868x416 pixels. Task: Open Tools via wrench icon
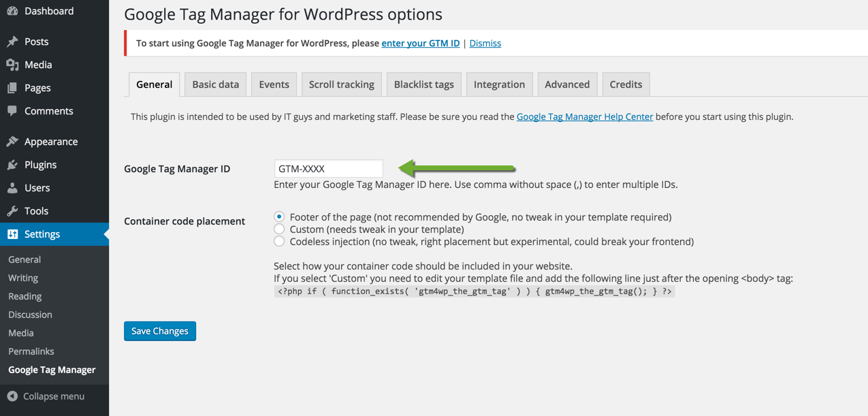12,211
